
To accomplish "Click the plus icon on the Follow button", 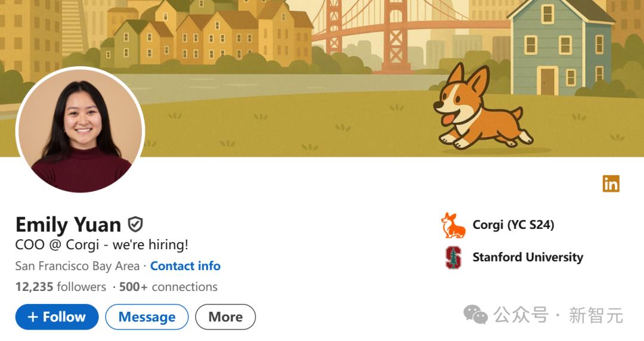I will tap(32, 317).
